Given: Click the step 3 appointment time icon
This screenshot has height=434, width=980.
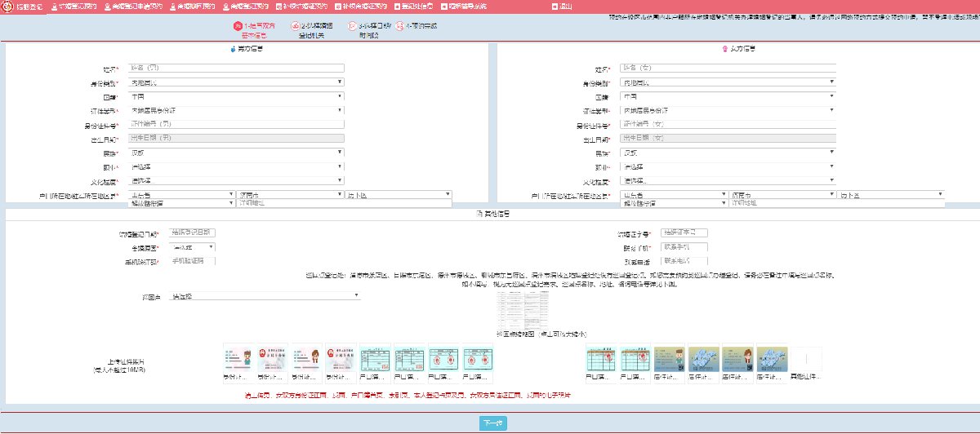Looking at the screenshot, I should coord(352,26).
